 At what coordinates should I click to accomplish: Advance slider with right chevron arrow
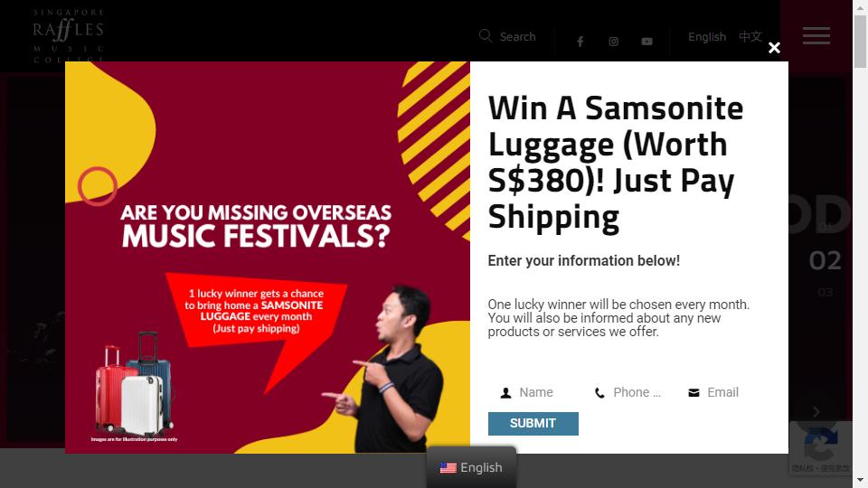coord(816,412)
